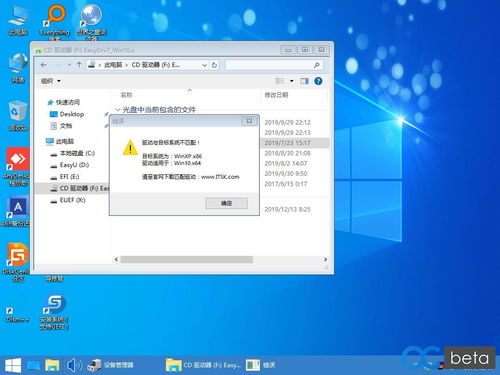The image size is (500, 375).
Task: Click the show desktop taskbar icon
Action: (33, 365)
